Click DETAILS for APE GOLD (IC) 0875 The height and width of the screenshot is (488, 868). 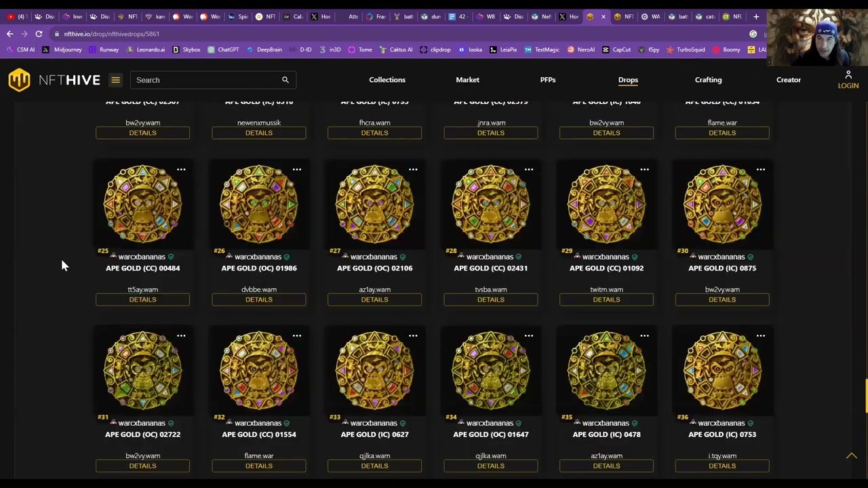point(722,300)
